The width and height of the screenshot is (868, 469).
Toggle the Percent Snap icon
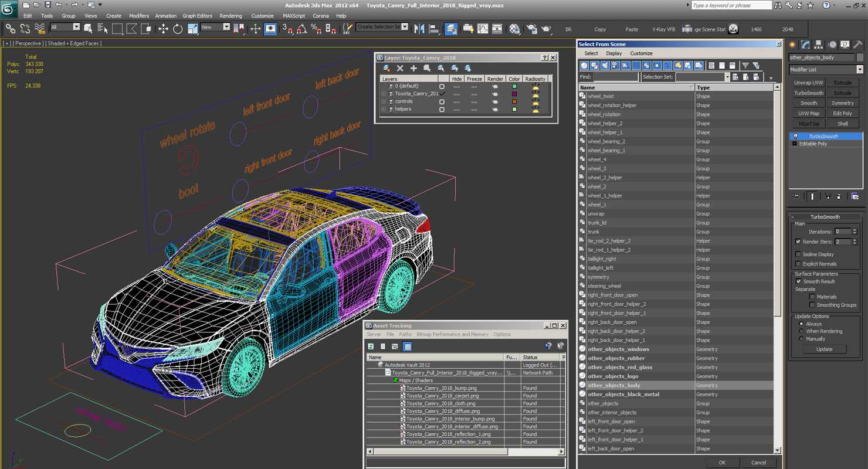[x=316, y=29]
